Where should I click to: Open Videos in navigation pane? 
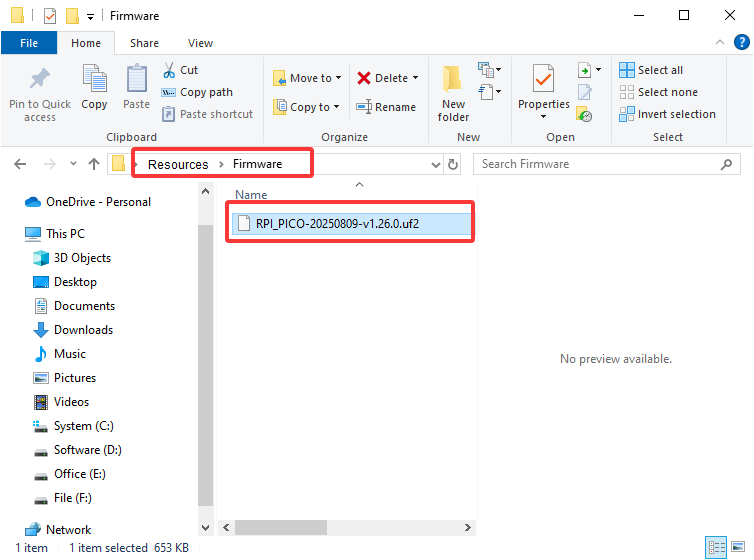point(61,402)
